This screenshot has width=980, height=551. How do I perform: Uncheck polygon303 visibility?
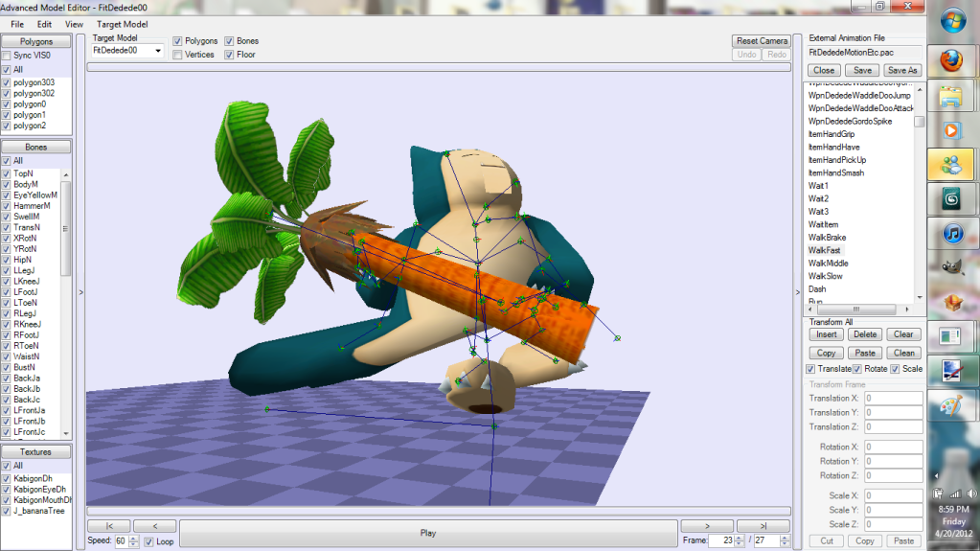click(x=7, y=82)
